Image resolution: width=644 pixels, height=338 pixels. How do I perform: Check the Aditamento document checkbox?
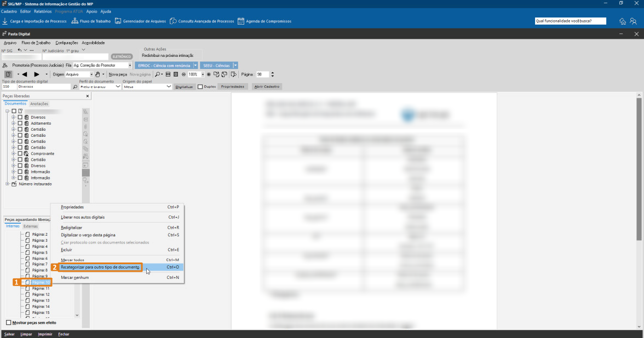click(20, 123)
